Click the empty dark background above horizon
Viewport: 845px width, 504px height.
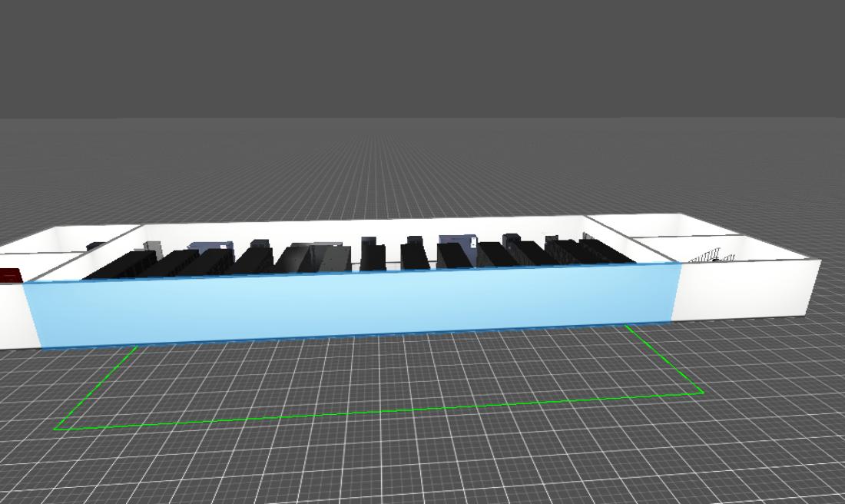coord(422,54)
